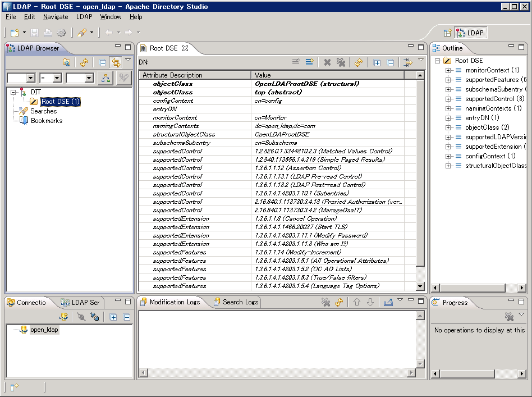Click Close Connection icon in Connections panel
The width and height of the screenshot is (532, 397).
pyautogui.click(x=95, y=317)
